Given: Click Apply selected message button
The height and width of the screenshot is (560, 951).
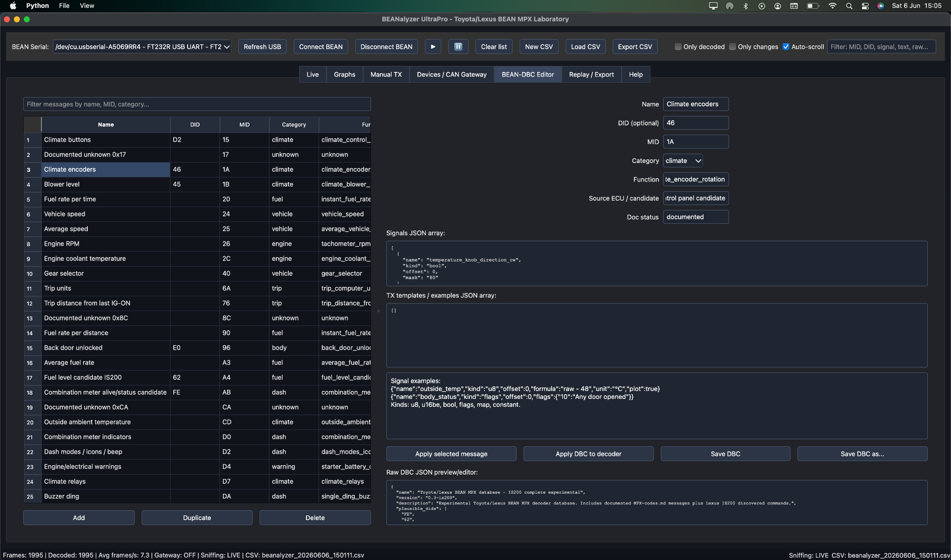Looking at the screenshot, I should pos(451,454).
